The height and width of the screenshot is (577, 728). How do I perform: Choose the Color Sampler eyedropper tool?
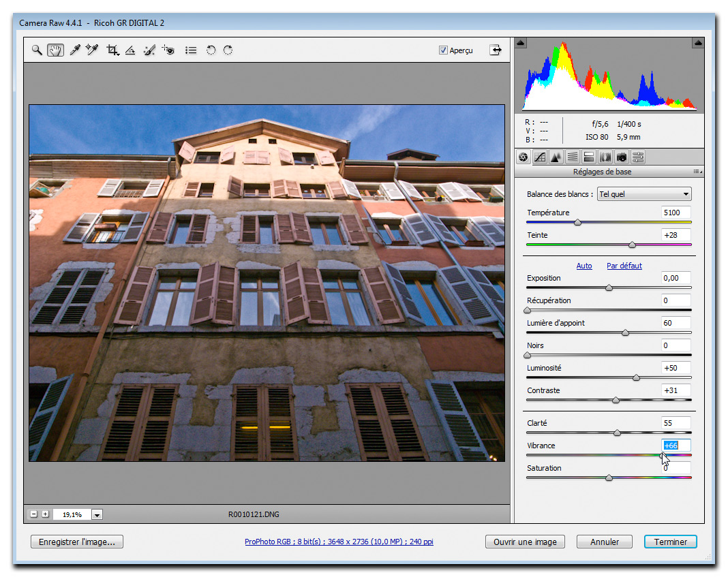[92, 50]
